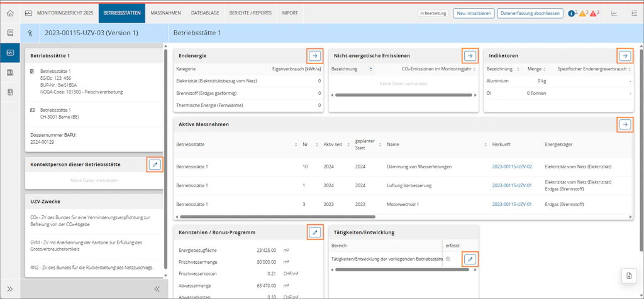Open UZV-01 link in Luftung Verbesserung row
Image resolution: width=644 pixels, height=299 pixels.
click(x=512, y=185)
